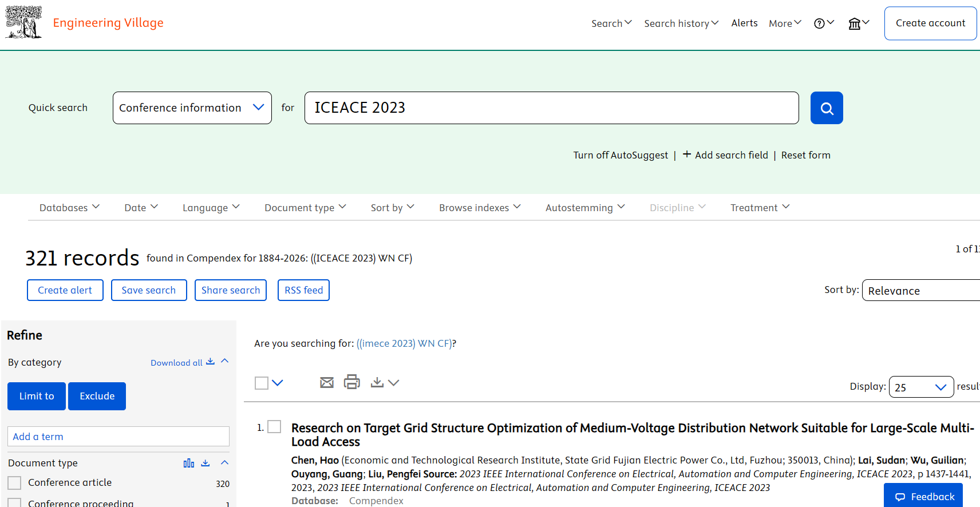Click author Lai, Sudan

[882, 460]
